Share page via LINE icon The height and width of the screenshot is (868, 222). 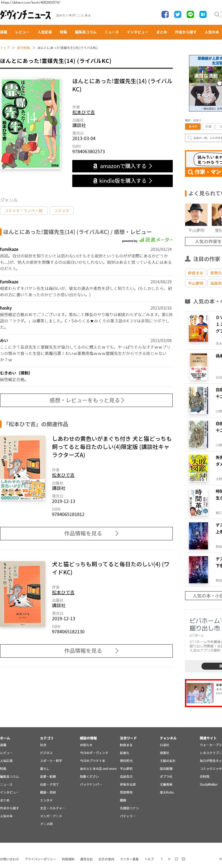[190, 14]
